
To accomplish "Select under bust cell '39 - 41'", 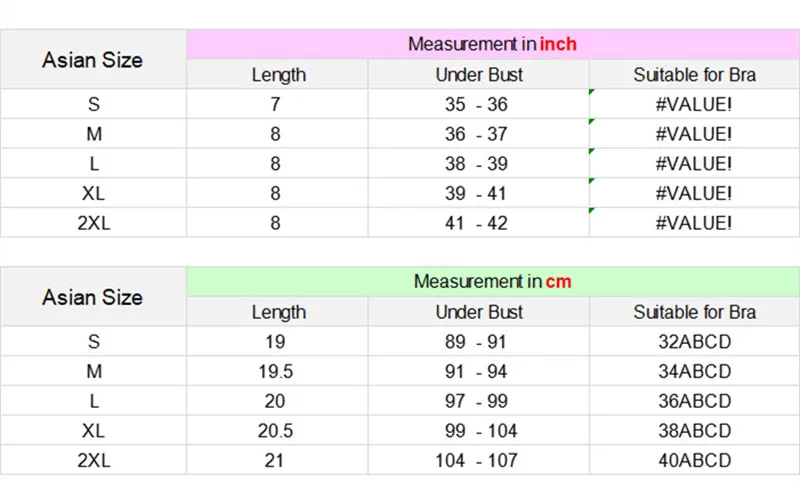I will point(479,193).
